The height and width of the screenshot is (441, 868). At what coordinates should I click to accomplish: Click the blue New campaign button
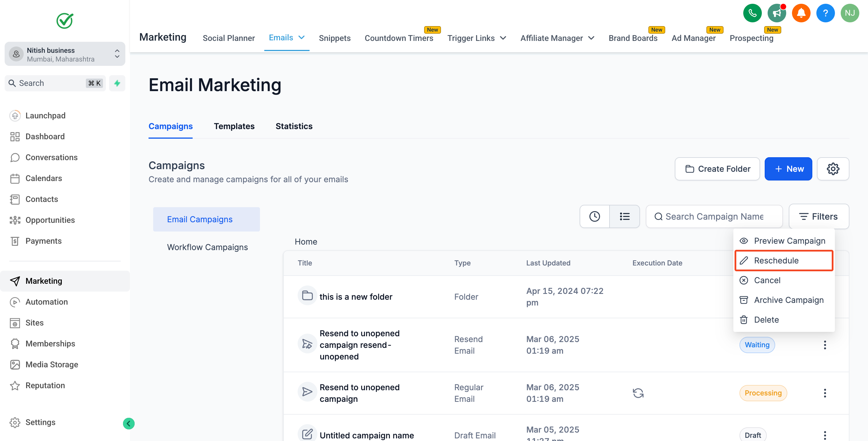click(x=788, y=169)
